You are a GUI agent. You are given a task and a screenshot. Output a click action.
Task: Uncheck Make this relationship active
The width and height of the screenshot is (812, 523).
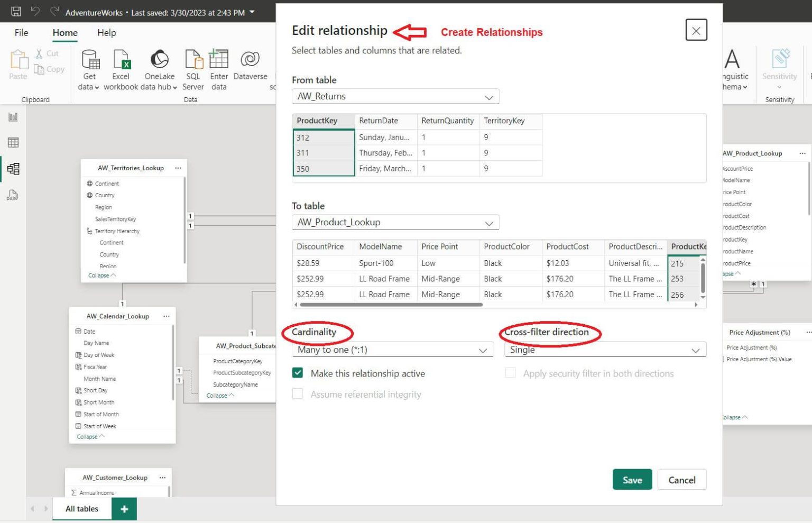pos(297,373)
